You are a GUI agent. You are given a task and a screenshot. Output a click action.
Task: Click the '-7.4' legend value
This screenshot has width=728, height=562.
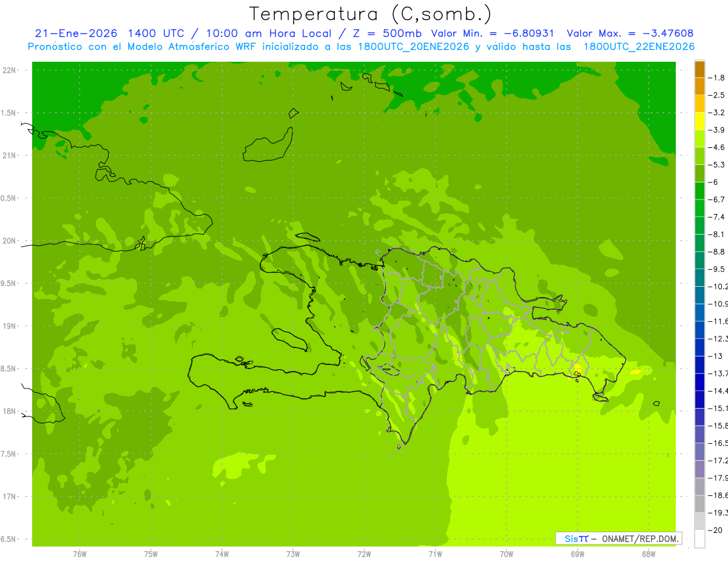[x=717, y=217]
